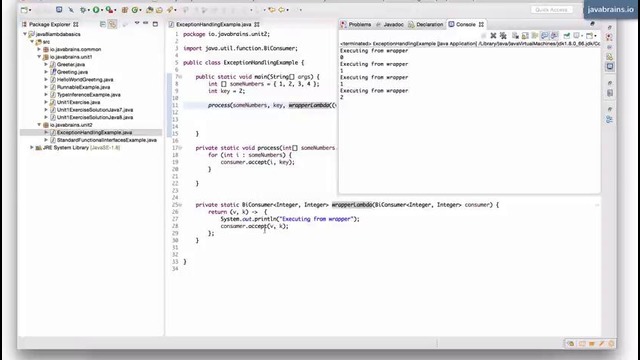Click the Open Type icon in the toolbar
This screenshot has height=360, width=640.
tap(149, 10)
